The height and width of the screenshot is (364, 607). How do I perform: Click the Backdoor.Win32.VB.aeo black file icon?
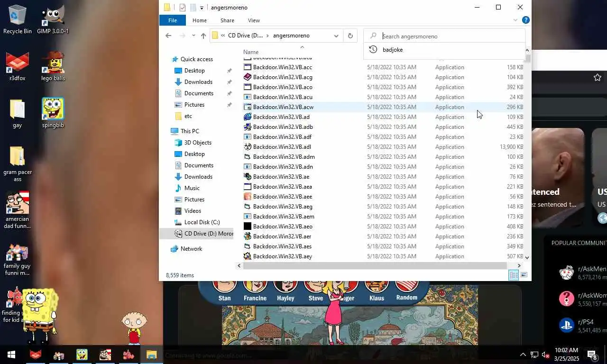tap(248, 226)
